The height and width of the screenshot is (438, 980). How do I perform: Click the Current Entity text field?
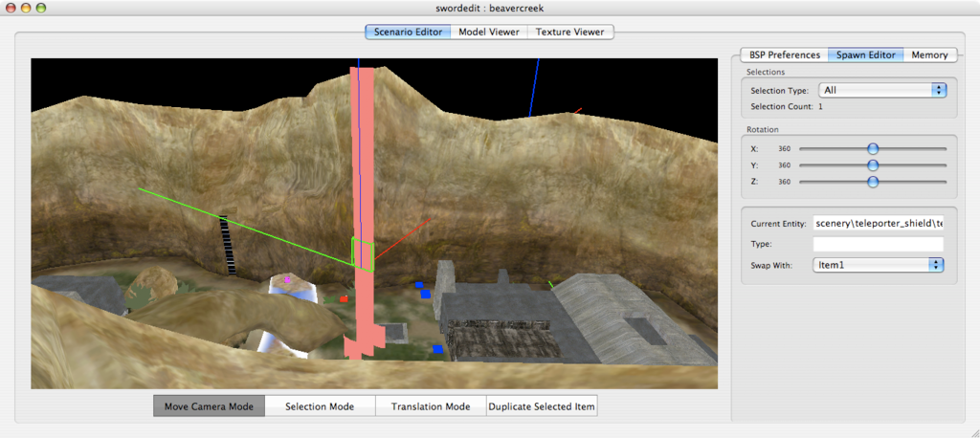[x=879, y=224]
